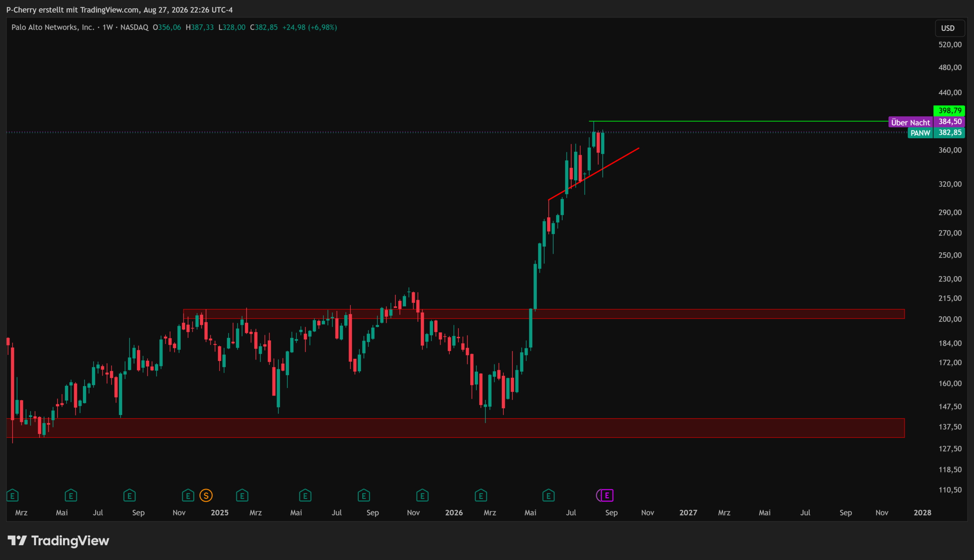This screenshot has height=560, width=974.
Task: Click the 184,00 price axis label
Action: tap(950, 343)
